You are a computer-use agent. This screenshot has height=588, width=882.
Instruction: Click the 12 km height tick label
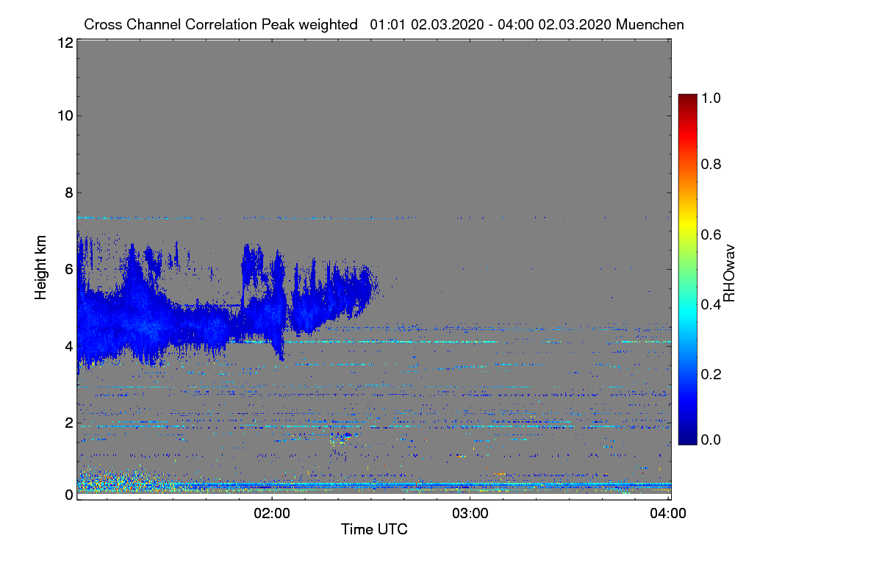(64, 43)
